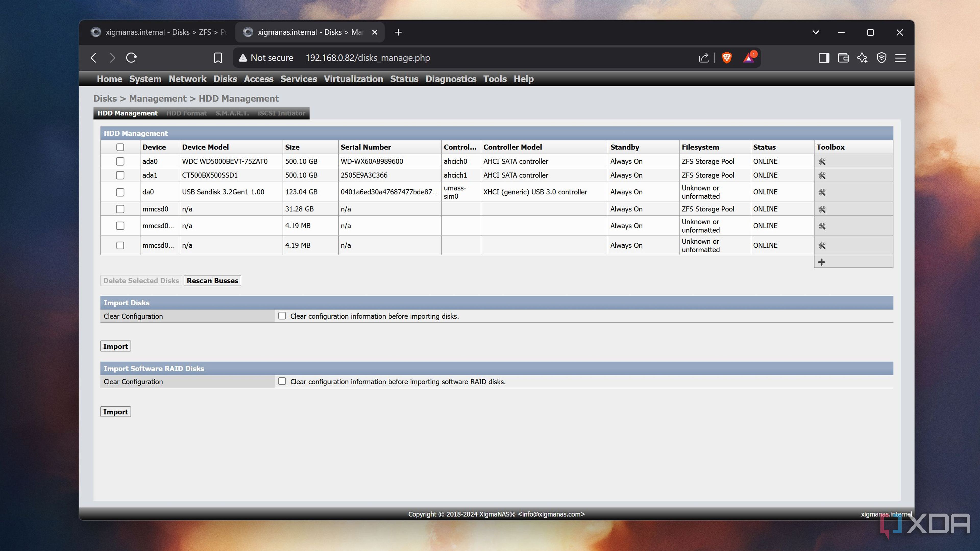Open toolbox wrench for da0 disk
The width and height of the screenshot is (980, 551).
click(x=822, y=192)
